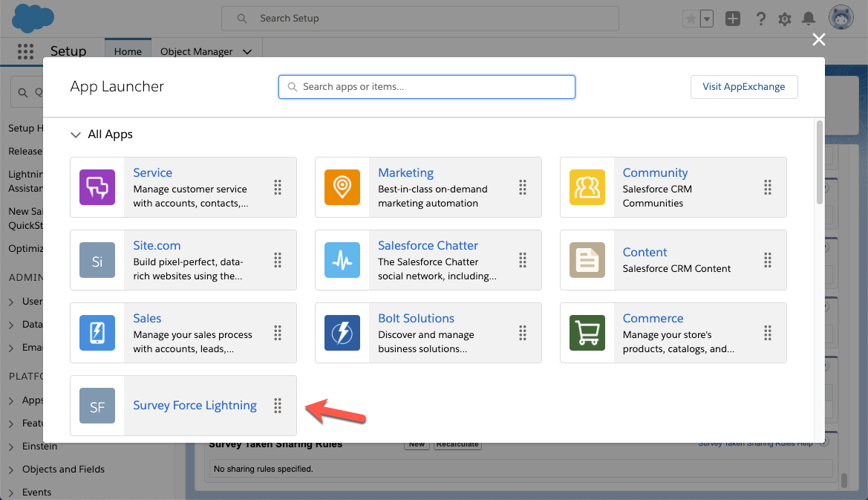Click the drag handle on Service tile
The image size is (868, 500).
pyautogui.click(x=278, y=187)
